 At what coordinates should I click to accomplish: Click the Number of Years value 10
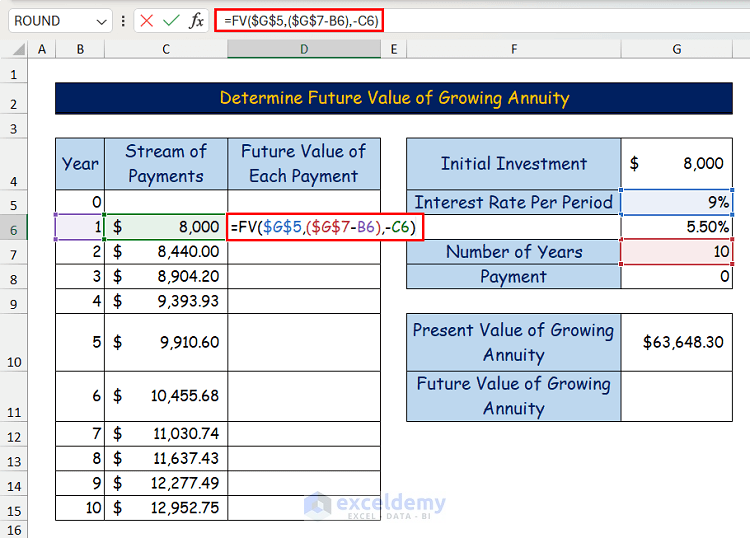coord(677,252)
